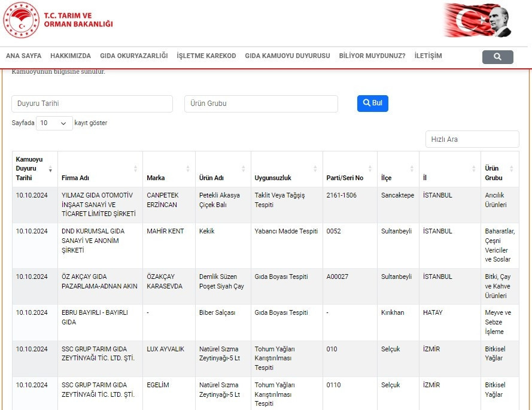Select the DND KURUMSAL GIDA firm cell
This screenshot has width=532, height=410.
(100, 245)
